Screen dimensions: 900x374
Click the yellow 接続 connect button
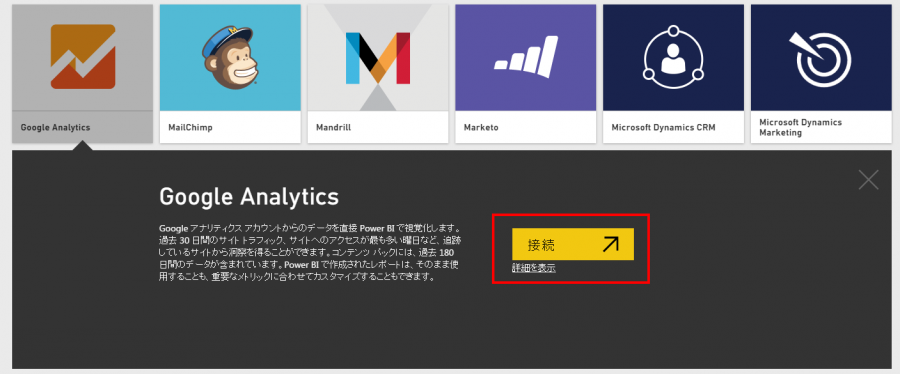pyautogui.click(x=573, y=244)
